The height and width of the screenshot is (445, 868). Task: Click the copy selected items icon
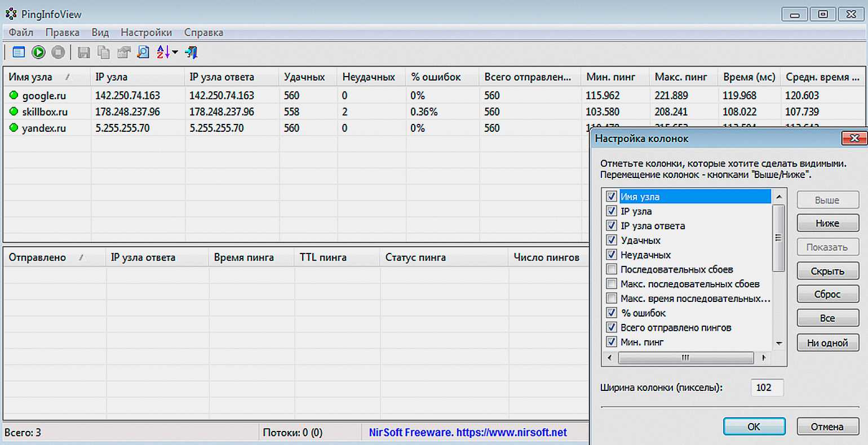[104, 52]
